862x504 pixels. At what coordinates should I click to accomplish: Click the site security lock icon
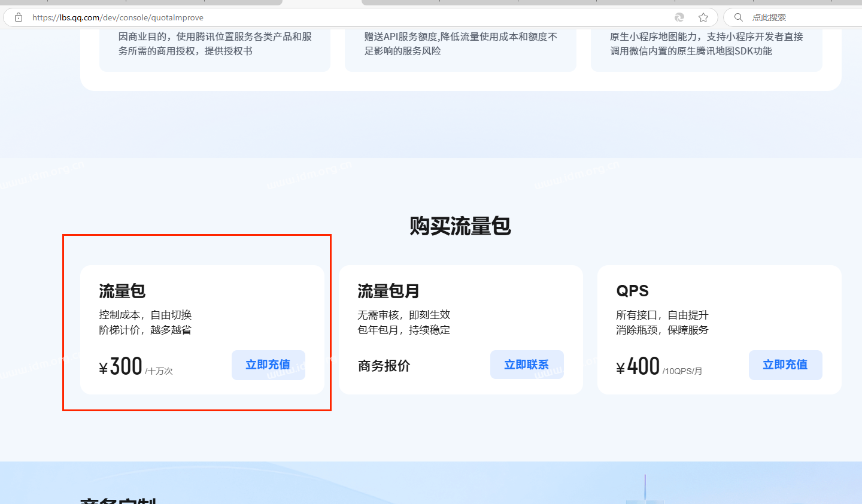click(x=19, y=17)
